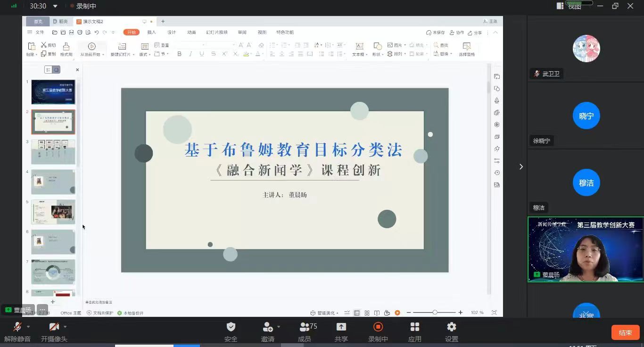The height and width of the screenshot is (347, 644).
Task: Toggle Underline text formatting
Action: tap(202, 54)
